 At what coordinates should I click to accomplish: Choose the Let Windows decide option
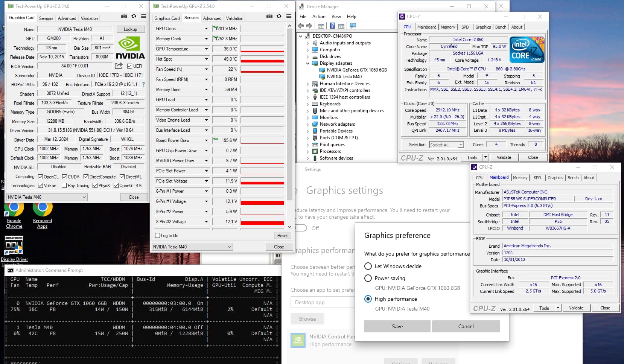[368, 266]
